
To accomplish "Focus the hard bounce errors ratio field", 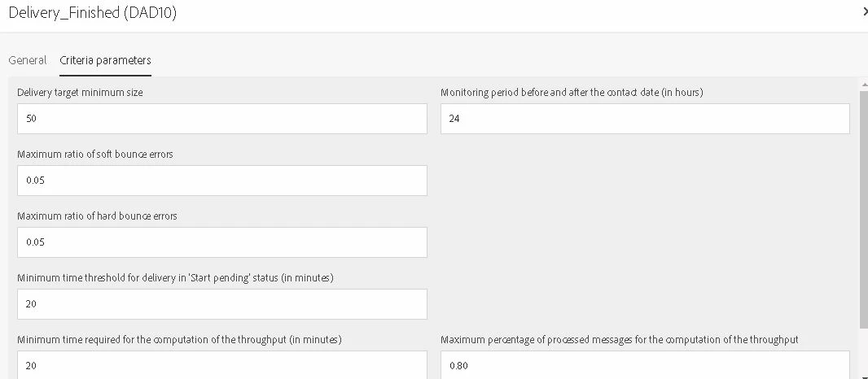I will 221,242.
